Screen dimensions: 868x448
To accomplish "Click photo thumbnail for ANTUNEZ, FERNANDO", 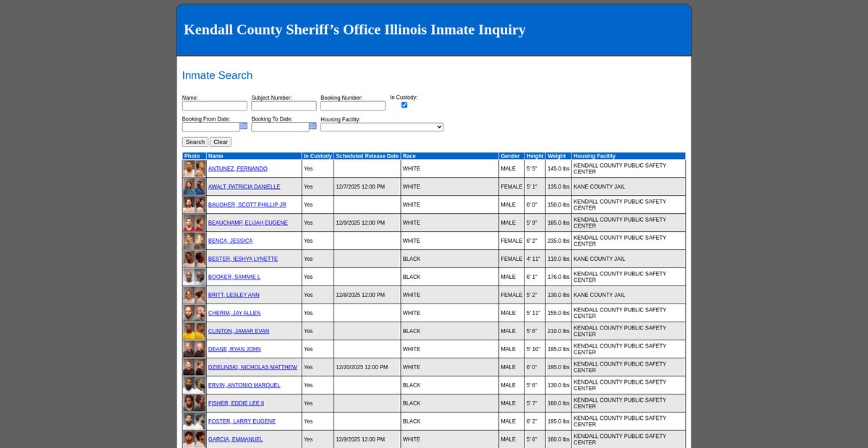I will (195, 168).
